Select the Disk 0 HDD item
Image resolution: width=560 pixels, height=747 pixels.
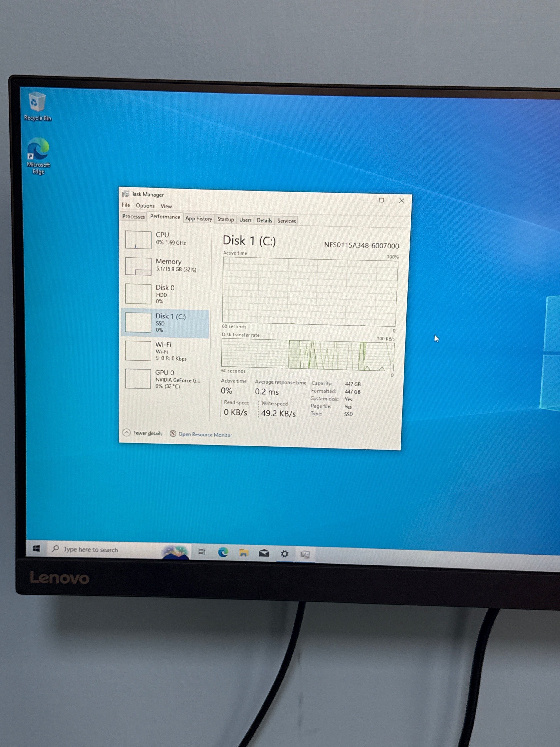coord(165,294)
